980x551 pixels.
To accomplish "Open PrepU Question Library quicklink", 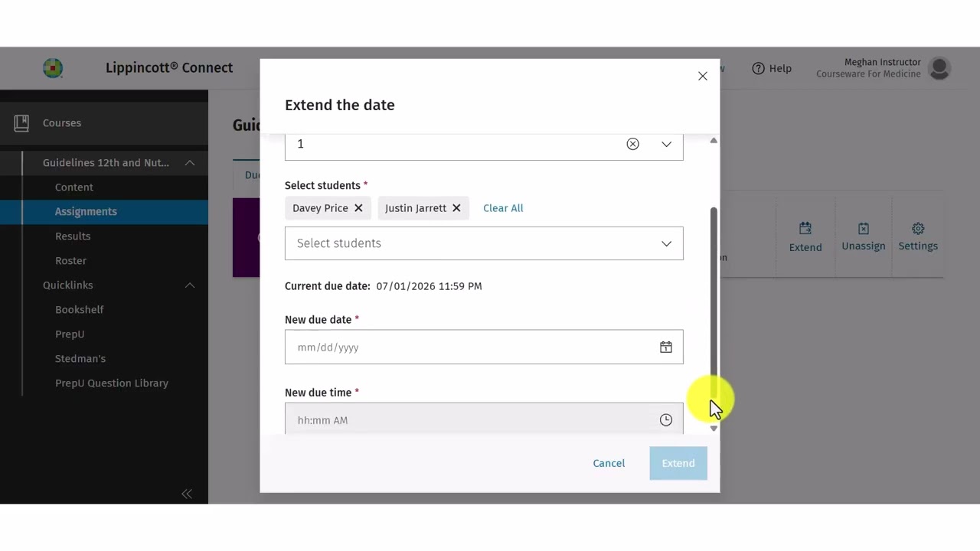I will point(112,383).
